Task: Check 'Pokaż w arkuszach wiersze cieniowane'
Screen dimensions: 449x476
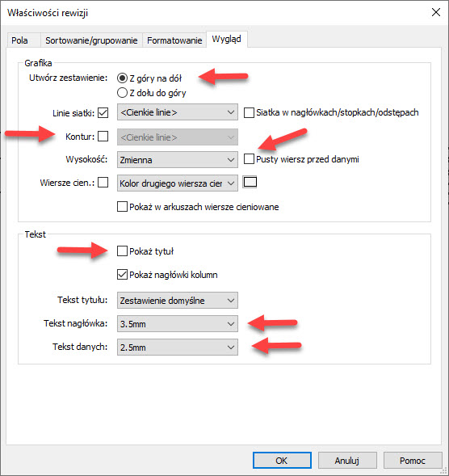Action: (x=122, y=207)
